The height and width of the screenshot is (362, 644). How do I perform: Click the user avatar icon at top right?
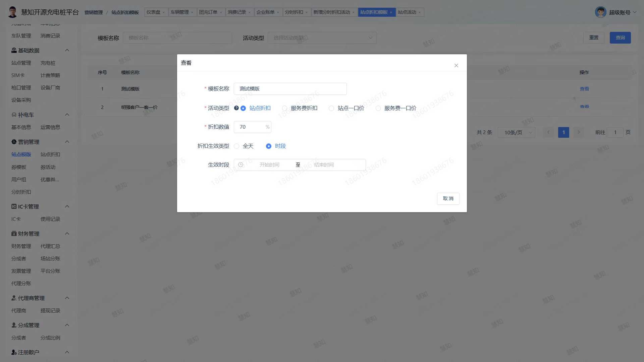600,12
